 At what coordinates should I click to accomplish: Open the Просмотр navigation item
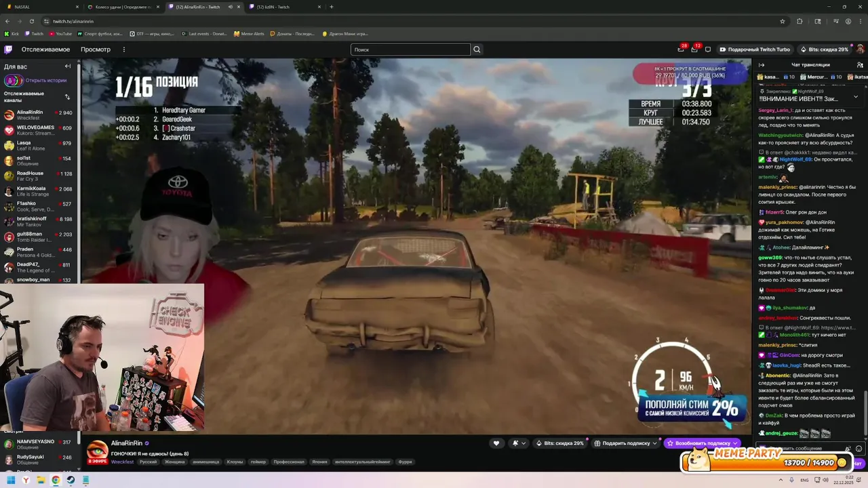tap(96, 49)
